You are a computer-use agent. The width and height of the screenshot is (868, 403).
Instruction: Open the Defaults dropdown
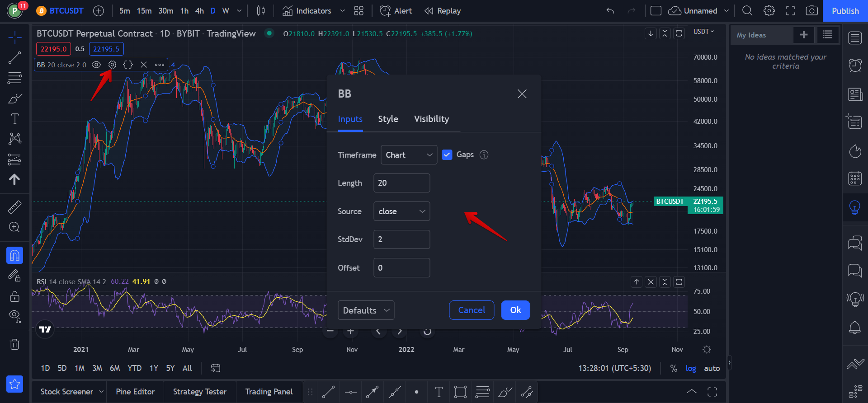[x=366, y=310]
